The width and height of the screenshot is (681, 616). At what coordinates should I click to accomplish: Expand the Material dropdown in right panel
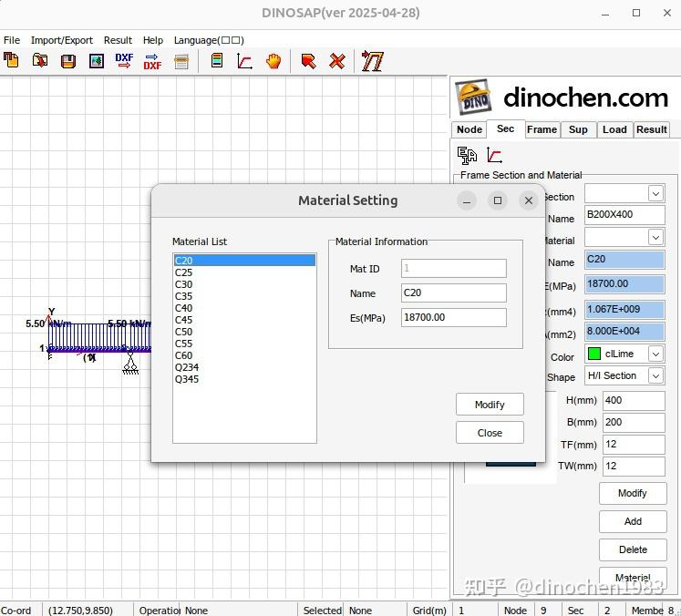coord(655,237)
